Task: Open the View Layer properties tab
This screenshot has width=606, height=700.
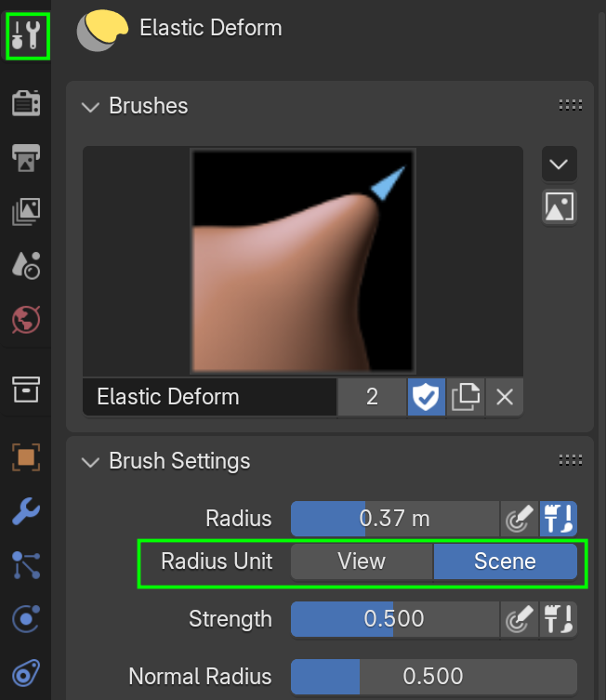Action: pos(26,211)
